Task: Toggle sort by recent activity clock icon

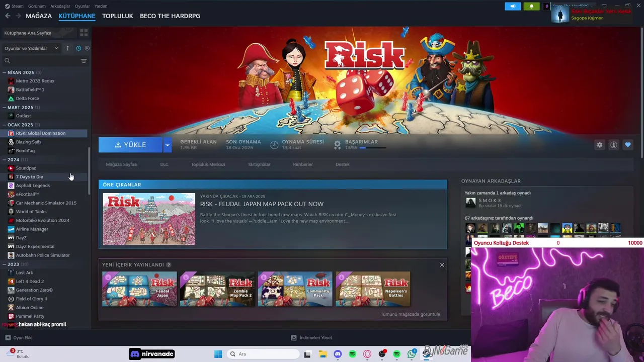Action: (x=78, y=48)
